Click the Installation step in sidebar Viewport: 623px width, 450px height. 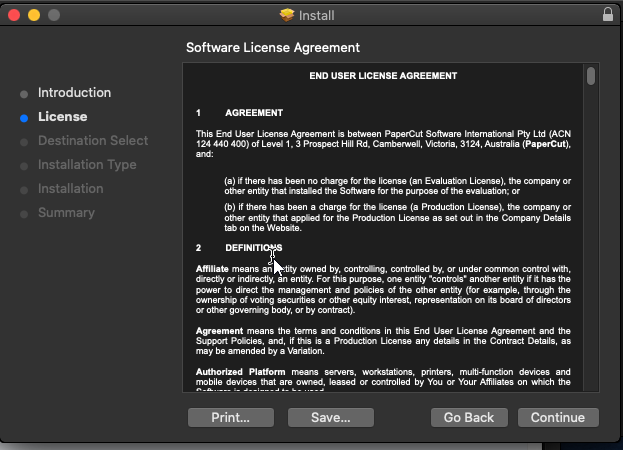pos(70,189)
